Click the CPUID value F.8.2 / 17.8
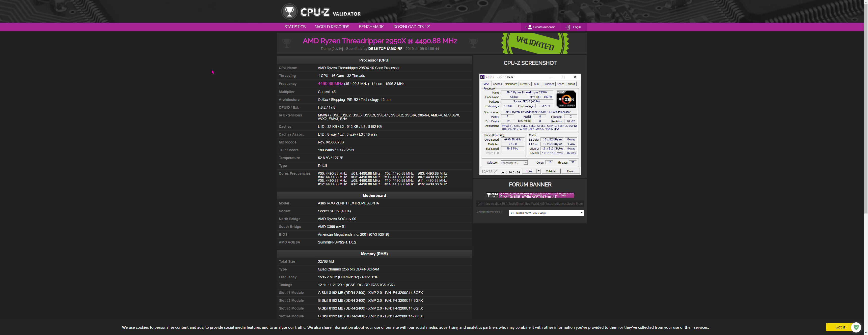This screenshot has width=868, height=335. point(326,108)
